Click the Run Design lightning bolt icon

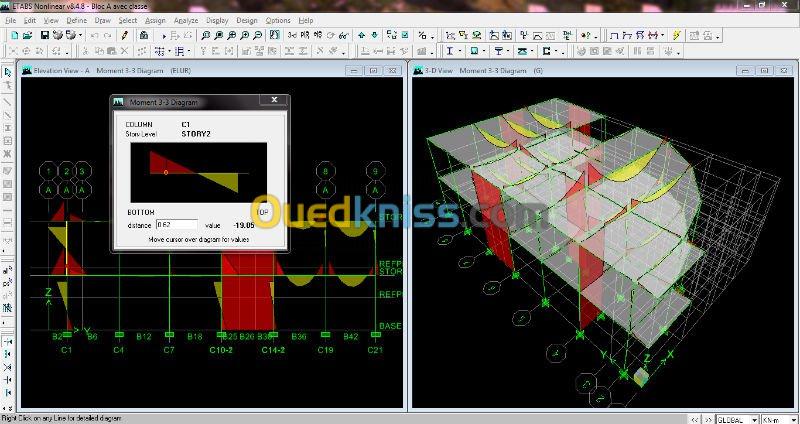pyautogui.click(x=677, y=35)
